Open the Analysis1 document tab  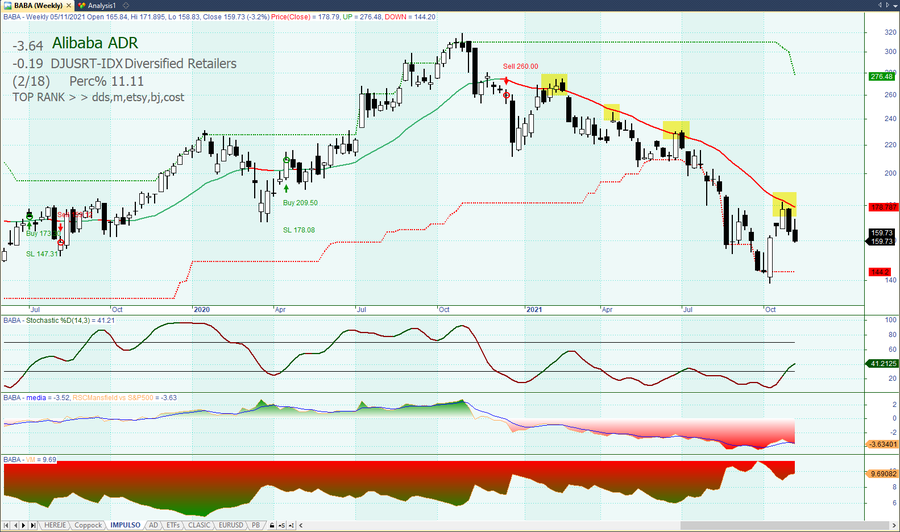tap(102, 6)
